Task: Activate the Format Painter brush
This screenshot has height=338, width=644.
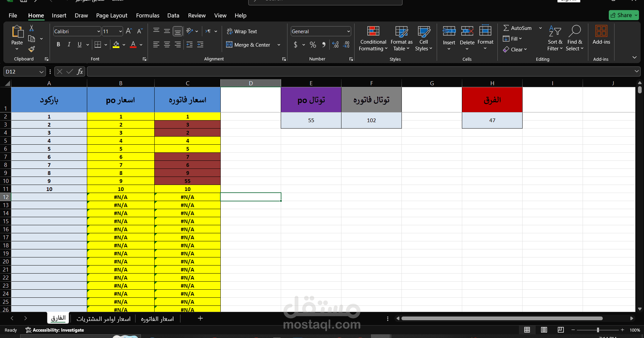Action: click(x=32, y=49)
